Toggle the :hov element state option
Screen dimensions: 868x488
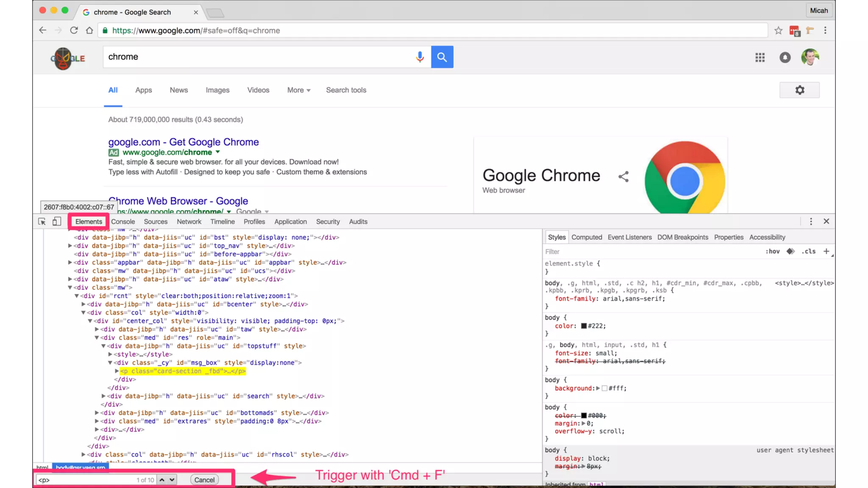tap(772, 251)
